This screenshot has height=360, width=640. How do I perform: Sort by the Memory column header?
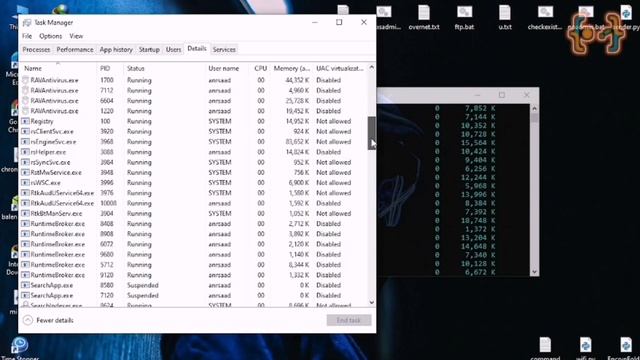(x=291, y=68)
